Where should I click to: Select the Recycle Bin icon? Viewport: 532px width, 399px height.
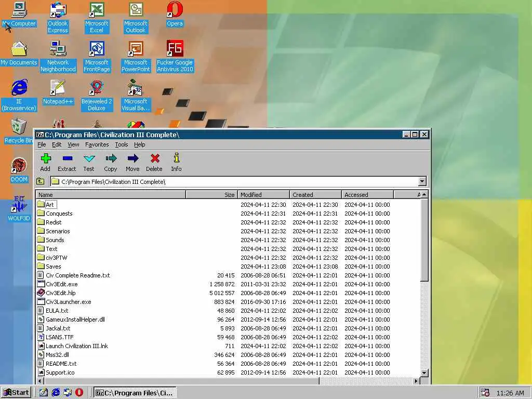click(x=18, y=131)
